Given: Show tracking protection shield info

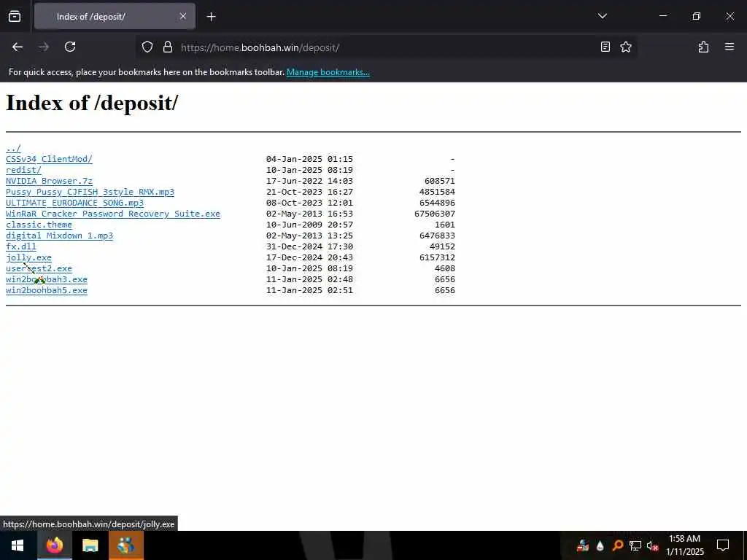Looking at the screenshot, I should [147, 47].
